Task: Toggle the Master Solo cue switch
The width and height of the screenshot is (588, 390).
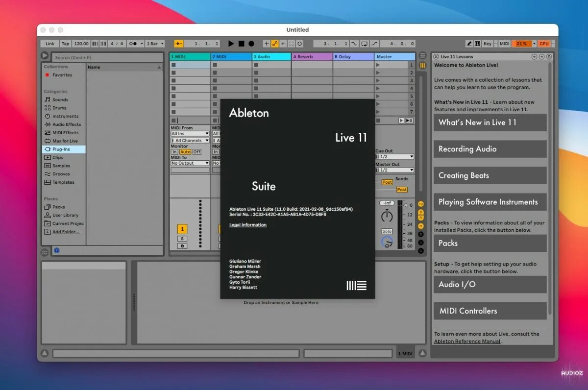Action: click(x=387, y=231)
